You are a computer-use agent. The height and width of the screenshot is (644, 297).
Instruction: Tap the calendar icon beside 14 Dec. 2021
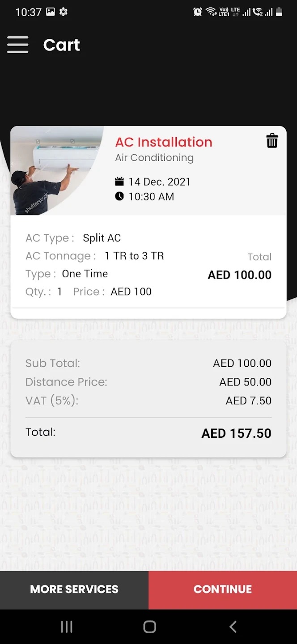[119, 181]
